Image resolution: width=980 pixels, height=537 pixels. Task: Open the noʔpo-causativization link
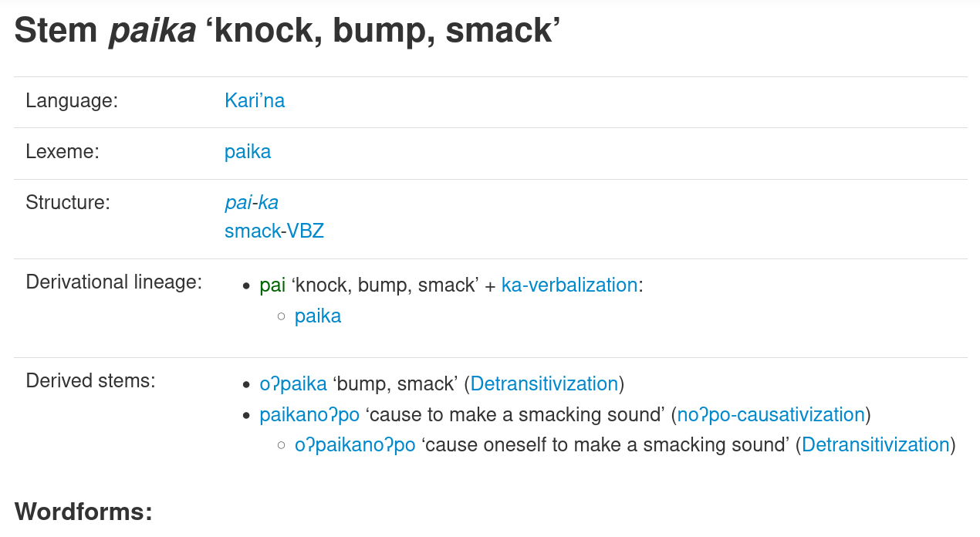[771, 415]
